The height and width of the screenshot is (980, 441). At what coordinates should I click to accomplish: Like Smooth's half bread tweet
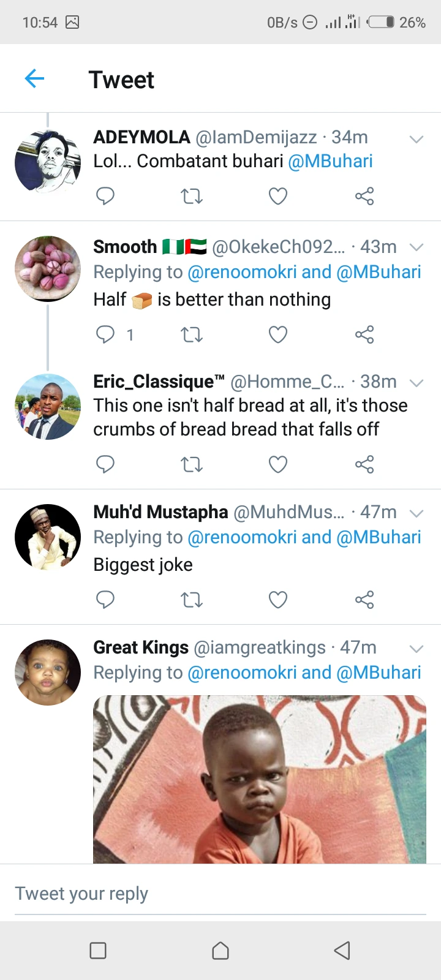(x=278, y=334)
